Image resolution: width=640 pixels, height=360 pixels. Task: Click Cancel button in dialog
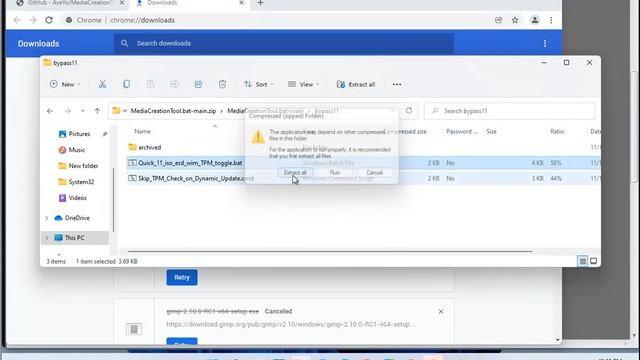(x=374, y=173)
